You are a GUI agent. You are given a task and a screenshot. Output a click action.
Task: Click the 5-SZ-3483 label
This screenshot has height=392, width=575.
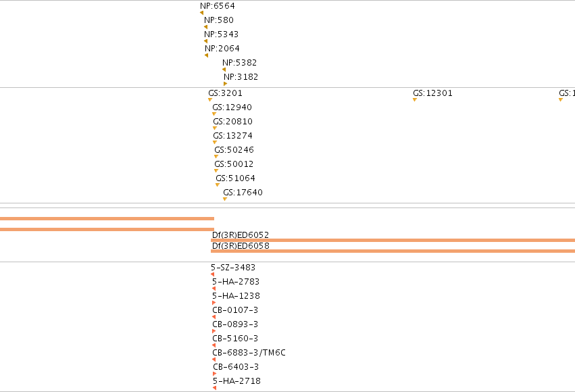coord(233,268)
